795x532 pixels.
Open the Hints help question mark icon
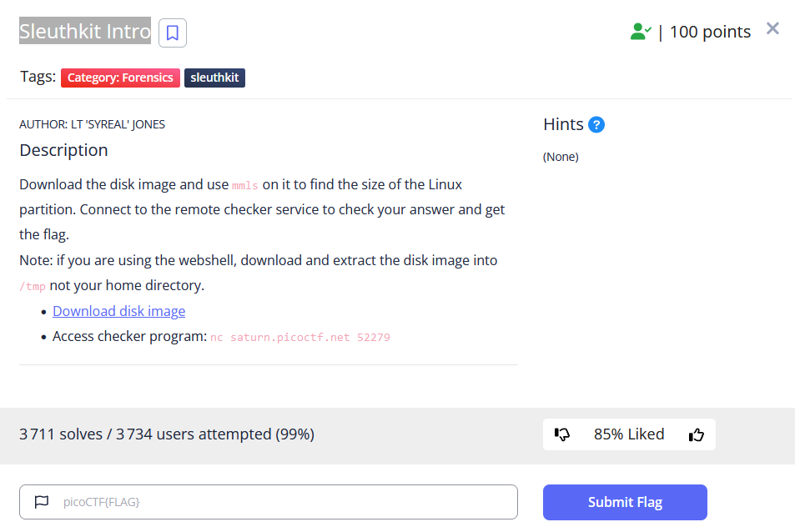[x=596, y=124]
